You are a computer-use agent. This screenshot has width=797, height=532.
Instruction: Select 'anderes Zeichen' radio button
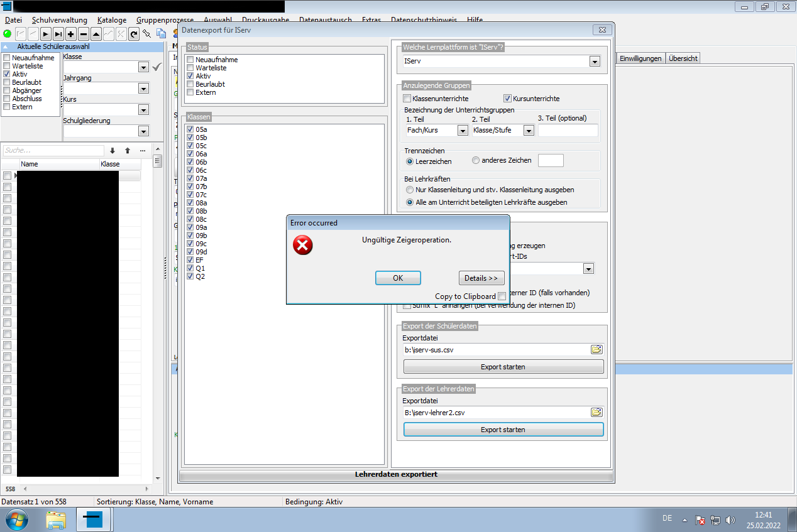pos(476,160)
